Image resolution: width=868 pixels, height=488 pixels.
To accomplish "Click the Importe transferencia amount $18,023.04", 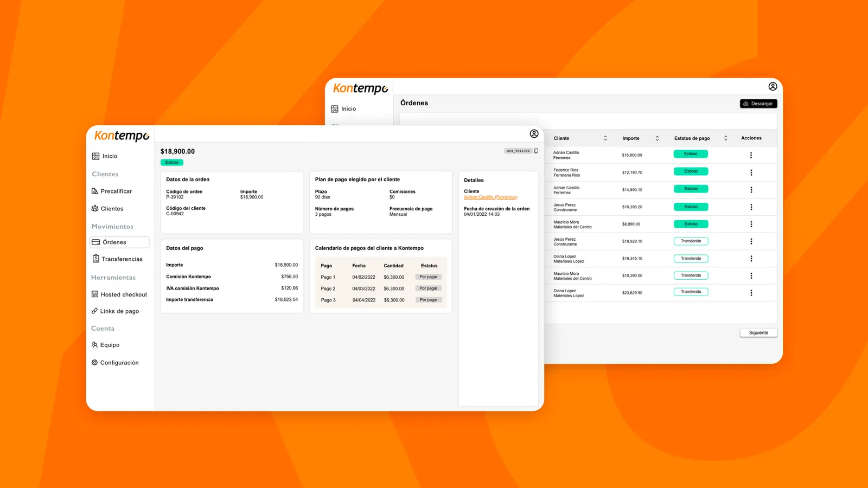I will point(286,299).
